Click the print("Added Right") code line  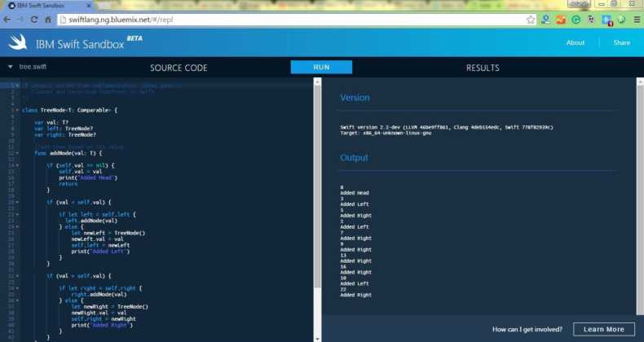(x=102, y=325)
